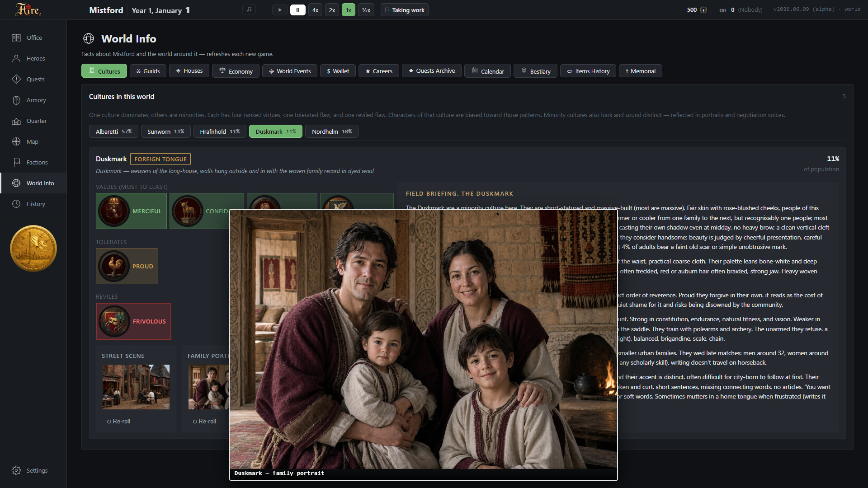Viewport: 868px width, 488px height.
Task: Click the gold currency icon beside 500
Action: click(x=703, y=10)
